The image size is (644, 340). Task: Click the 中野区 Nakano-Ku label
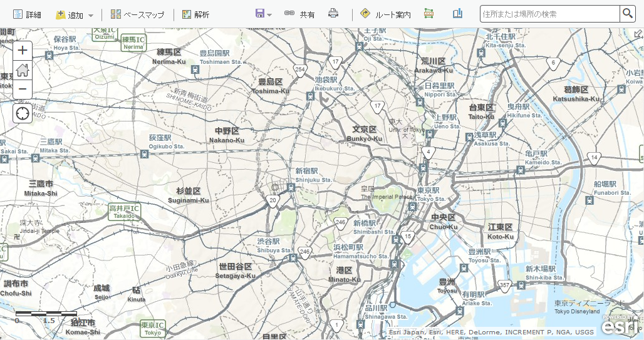tap(227, 135)
